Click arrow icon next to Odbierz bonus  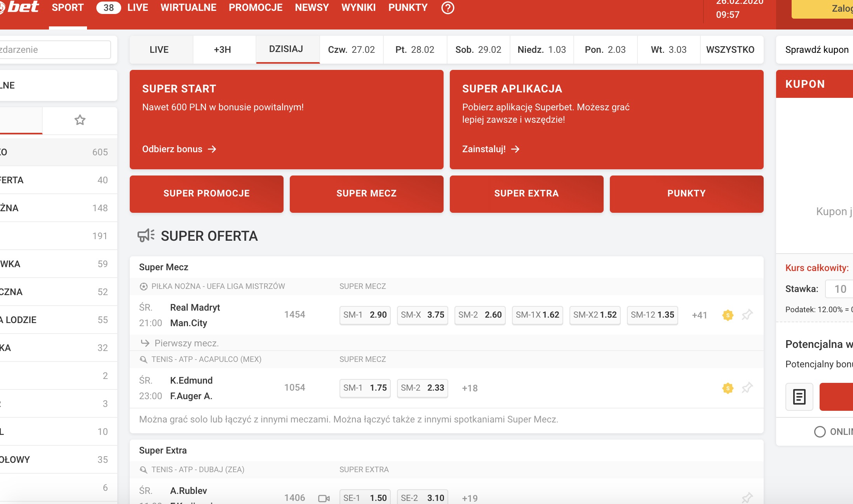pos(212,149)
